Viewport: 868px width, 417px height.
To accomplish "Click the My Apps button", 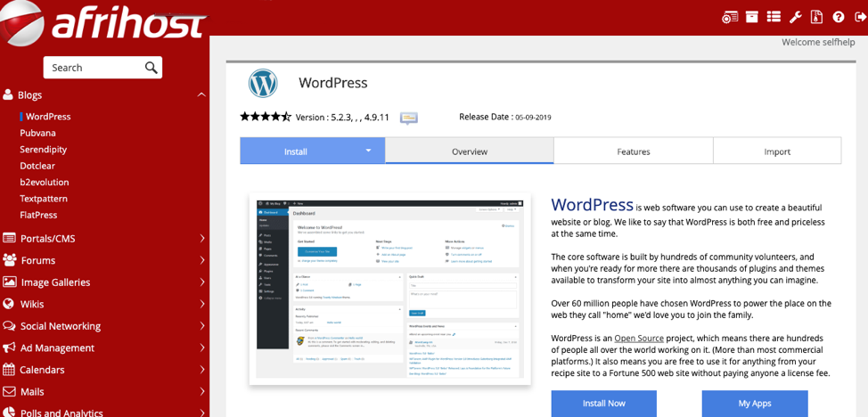I will pyautogui.click(x=754, y=404).
